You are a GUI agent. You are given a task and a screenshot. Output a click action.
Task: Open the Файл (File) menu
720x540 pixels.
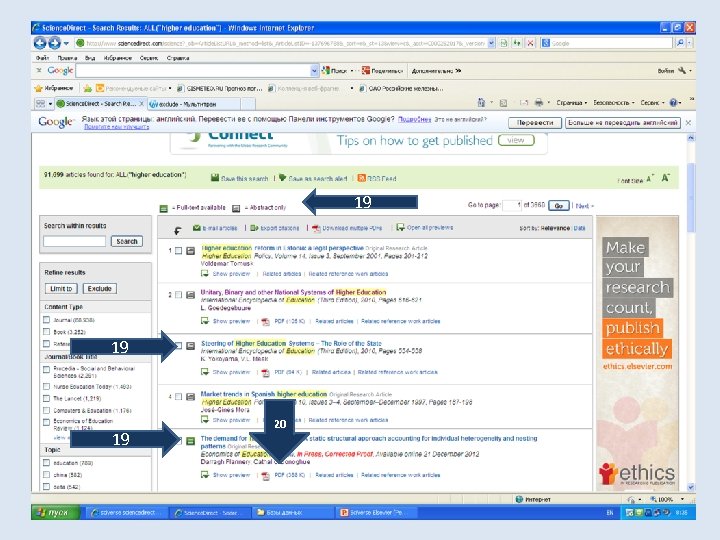[42, 58]
